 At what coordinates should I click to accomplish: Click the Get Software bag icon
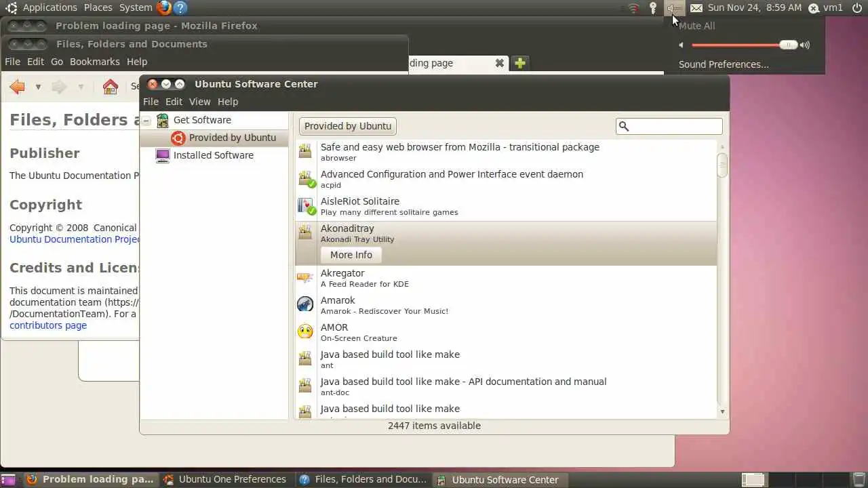(x=163, y=121)
